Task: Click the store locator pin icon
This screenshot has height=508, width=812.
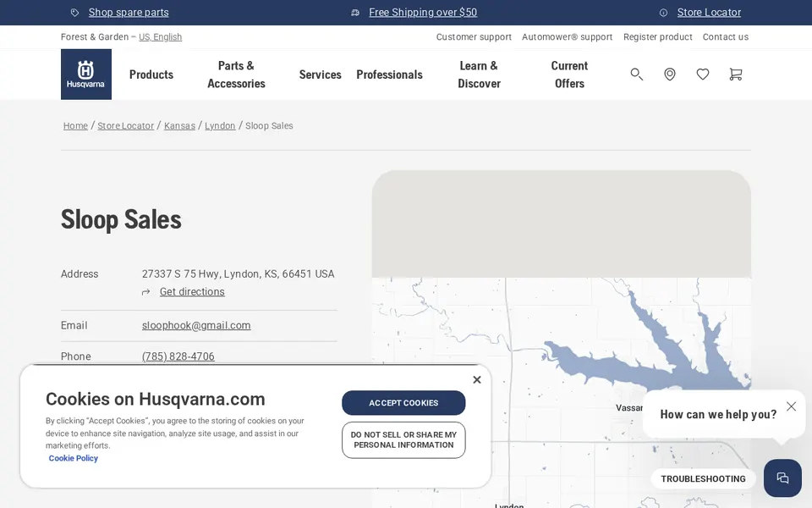Action: pos(670,75)
